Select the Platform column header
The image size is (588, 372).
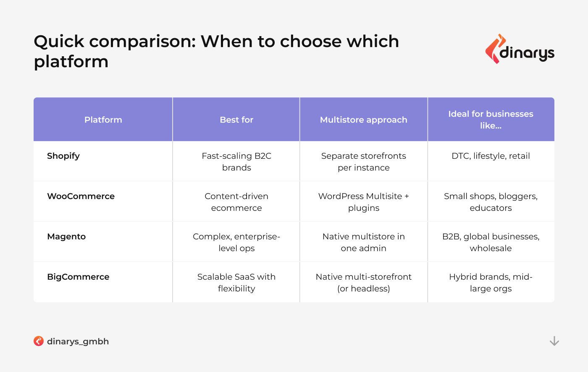[x=103, y=120]
